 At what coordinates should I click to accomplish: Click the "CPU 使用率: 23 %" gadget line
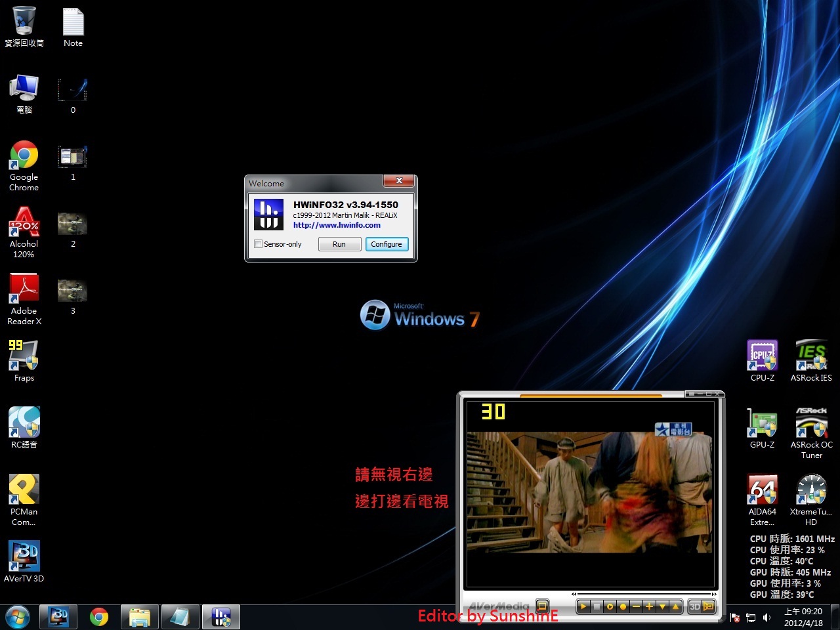(x=787, y=550)
